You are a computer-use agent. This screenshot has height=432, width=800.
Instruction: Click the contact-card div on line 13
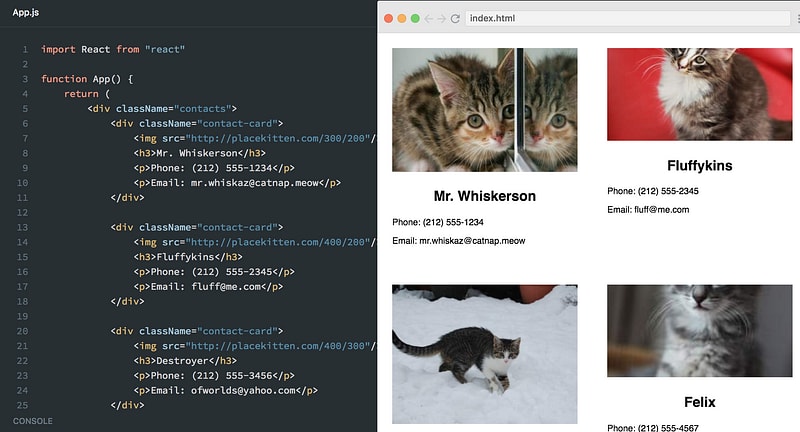(x=196, y=227)
